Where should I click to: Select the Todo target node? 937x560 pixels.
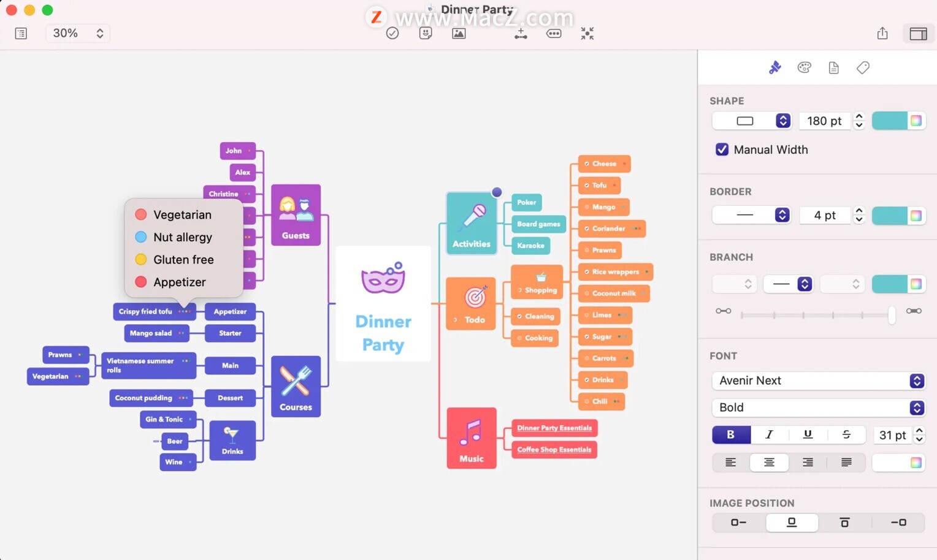471,304
